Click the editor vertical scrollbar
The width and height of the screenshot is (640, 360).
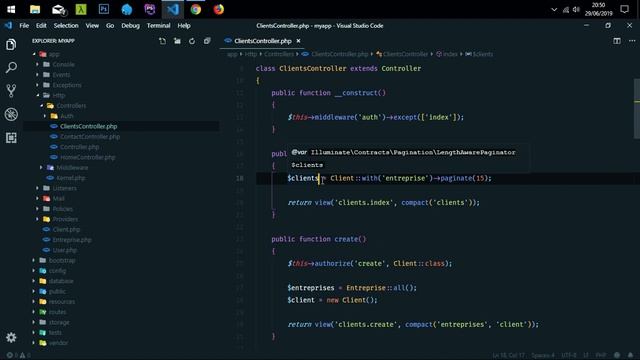point(637,109)
